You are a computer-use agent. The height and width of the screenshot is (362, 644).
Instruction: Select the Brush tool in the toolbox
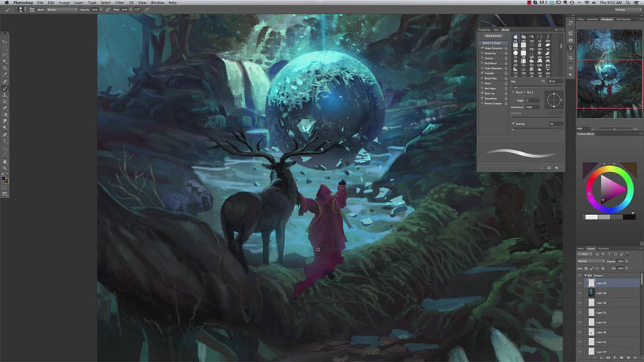pos(4,88)
